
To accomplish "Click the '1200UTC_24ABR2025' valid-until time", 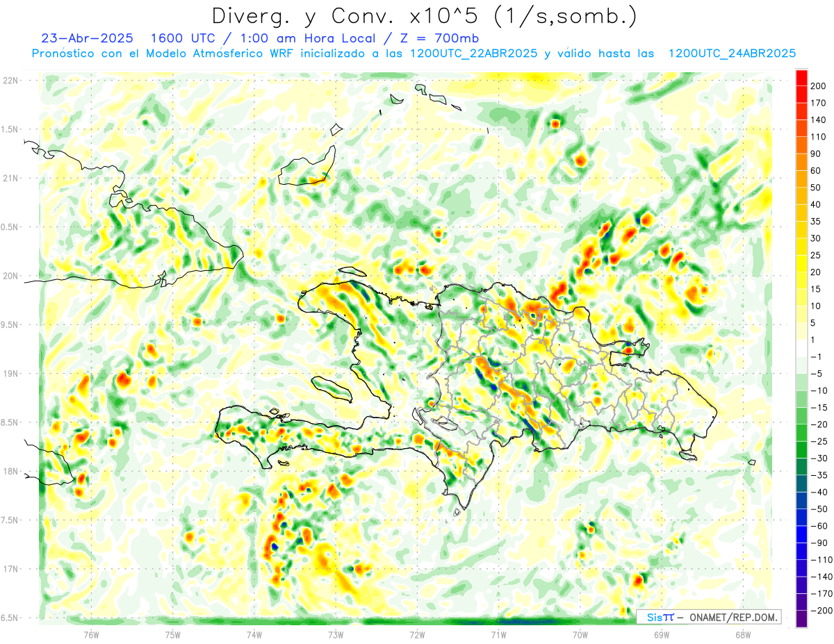I will pos(732,53).
